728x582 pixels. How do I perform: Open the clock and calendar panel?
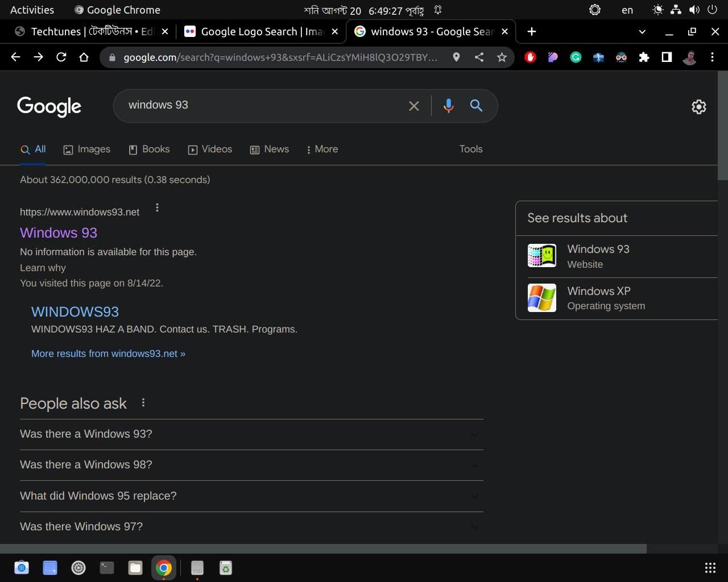[x=364, y=10]
